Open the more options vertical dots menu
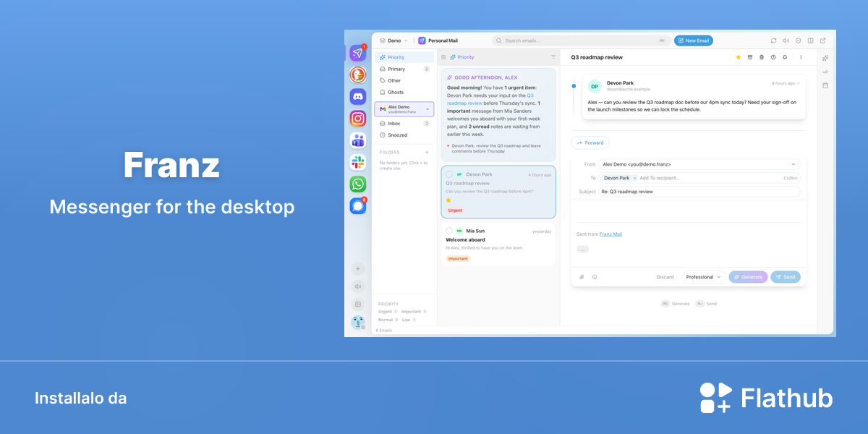 [801, 57]
